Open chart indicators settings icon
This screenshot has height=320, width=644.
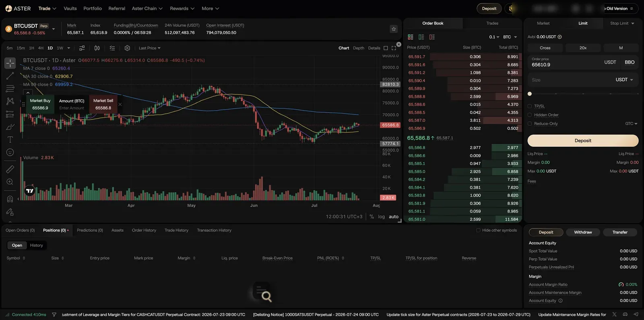[x=82, y=48]
